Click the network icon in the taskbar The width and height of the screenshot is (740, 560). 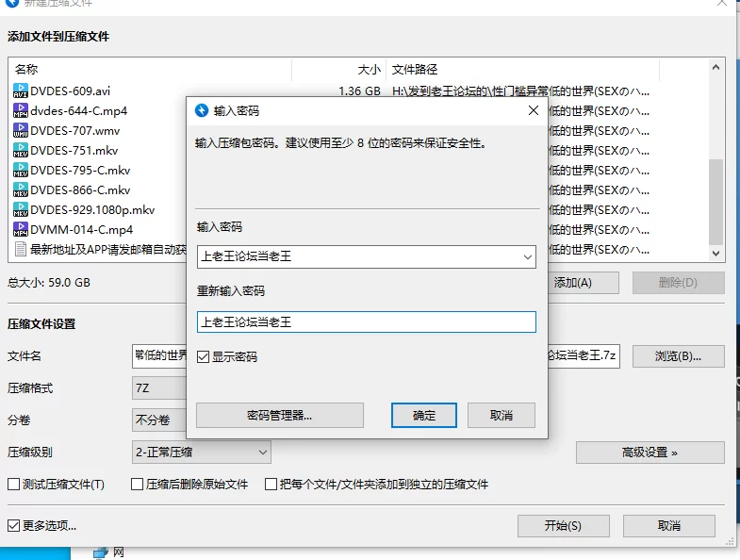point(101,552)
